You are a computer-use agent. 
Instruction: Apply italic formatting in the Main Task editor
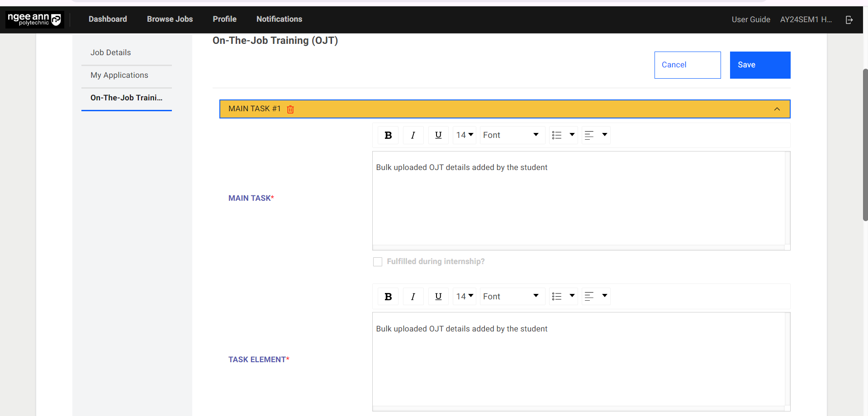(x=413, y=135)
